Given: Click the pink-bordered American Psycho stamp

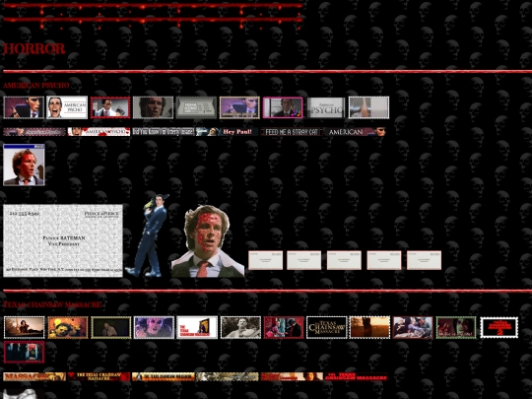Looking at the screenshot, I should [283, 107].
